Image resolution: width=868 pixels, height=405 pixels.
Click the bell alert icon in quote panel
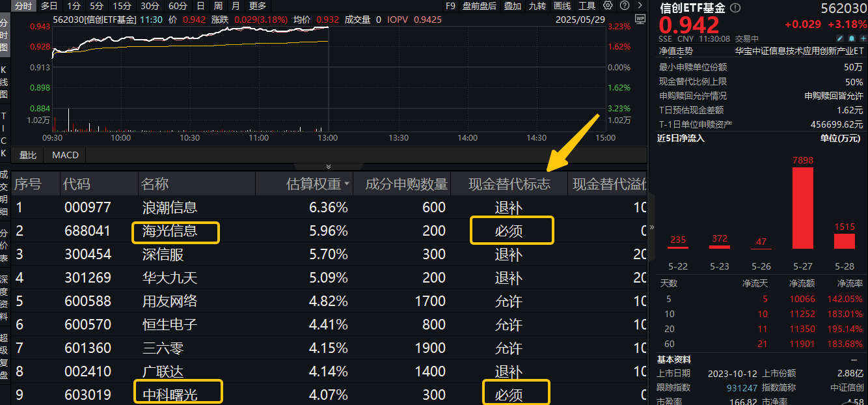coord(850,39)
